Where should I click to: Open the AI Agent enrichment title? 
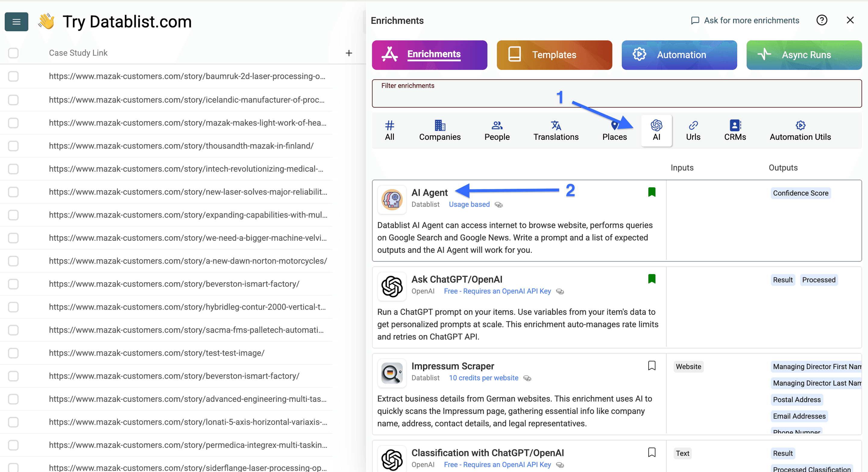429,192
